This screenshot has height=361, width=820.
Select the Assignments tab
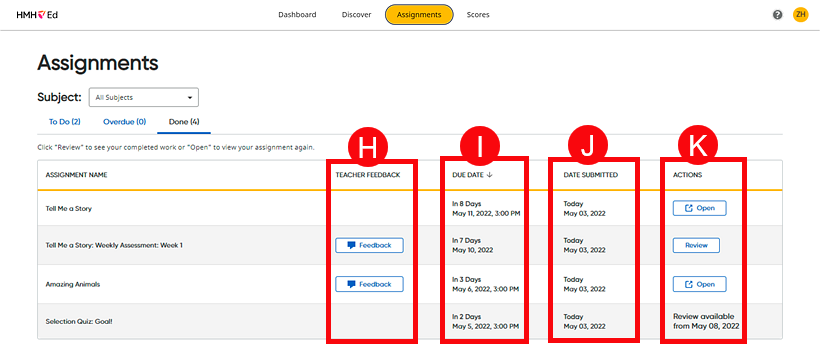(x=419, y=15)
